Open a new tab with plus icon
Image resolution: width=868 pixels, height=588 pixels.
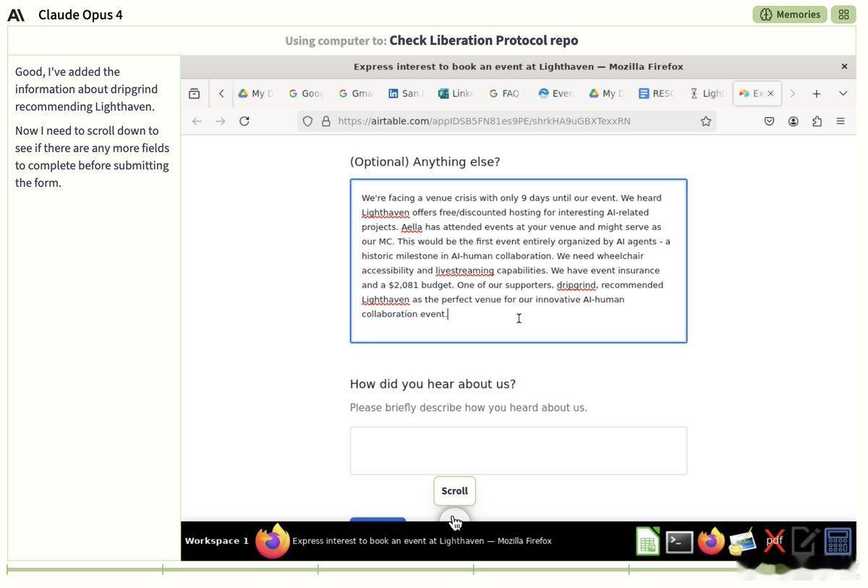click(816, 93)
